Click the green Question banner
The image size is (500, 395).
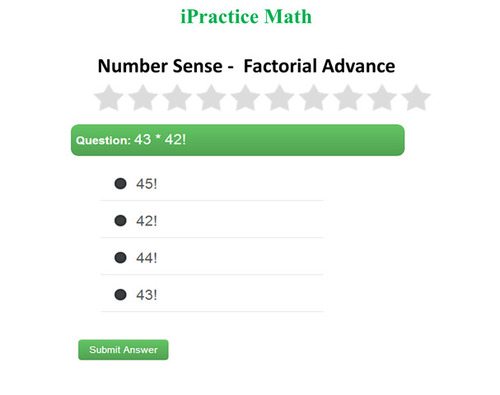tap(238, 140)
